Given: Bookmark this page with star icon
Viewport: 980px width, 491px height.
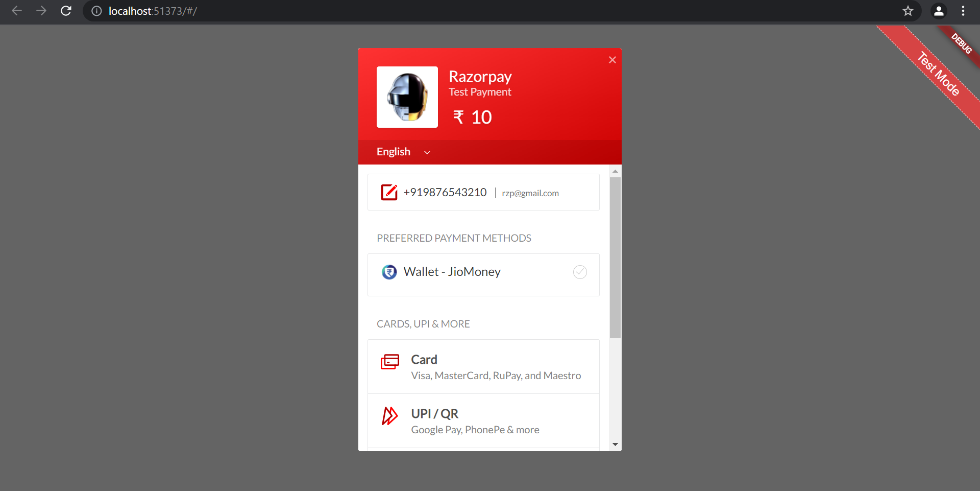Looking at the screenshot, I should 908,11.
